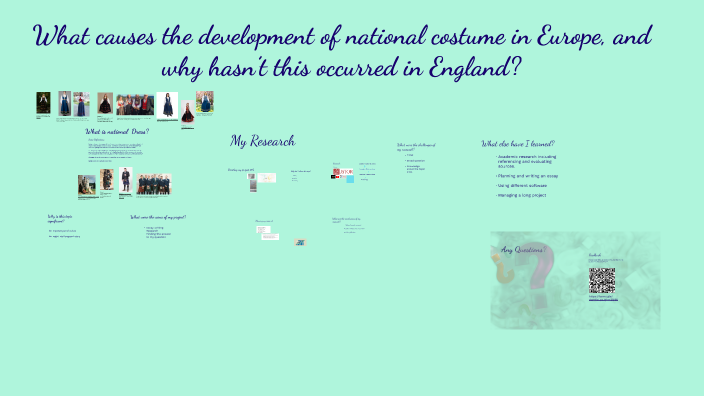Screen dimensions: 704x396
Task: Open the photo of the woman in red top and blue skirt
Action: point(81,104)
